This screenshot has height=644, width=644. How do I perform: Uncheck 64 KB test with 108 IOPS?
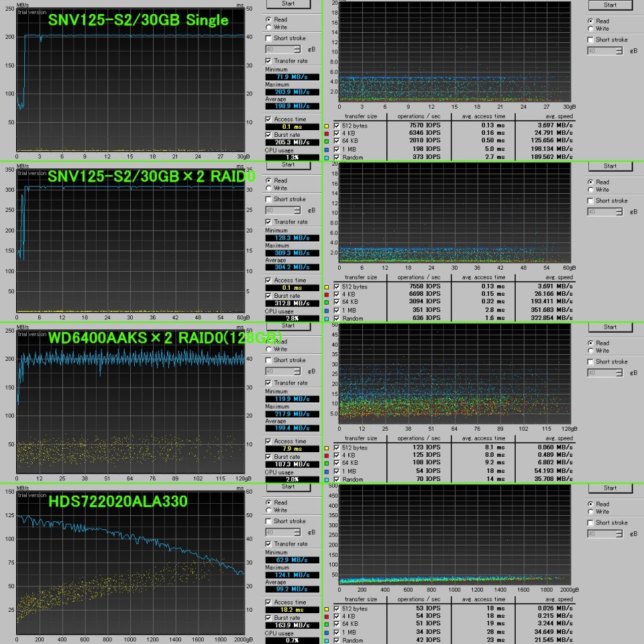[x=337, y=463]
